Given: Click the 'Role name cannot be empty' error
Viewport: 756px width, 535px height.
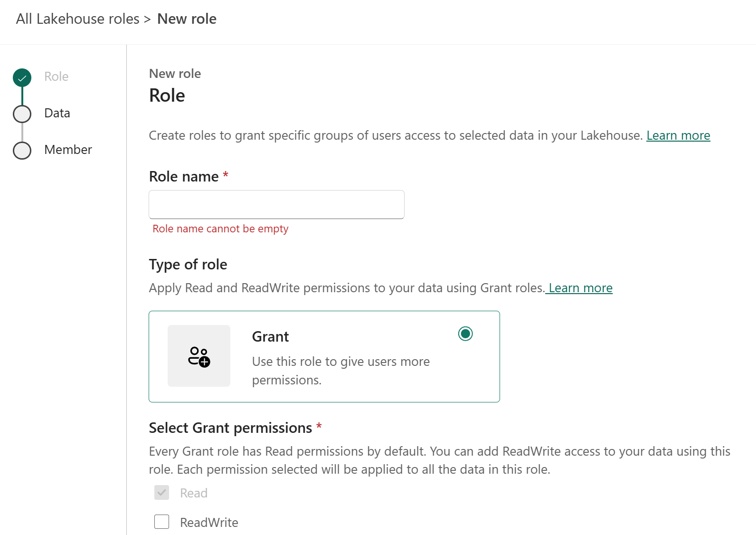Looking at the screenshot, I should (x=220, y=229).
